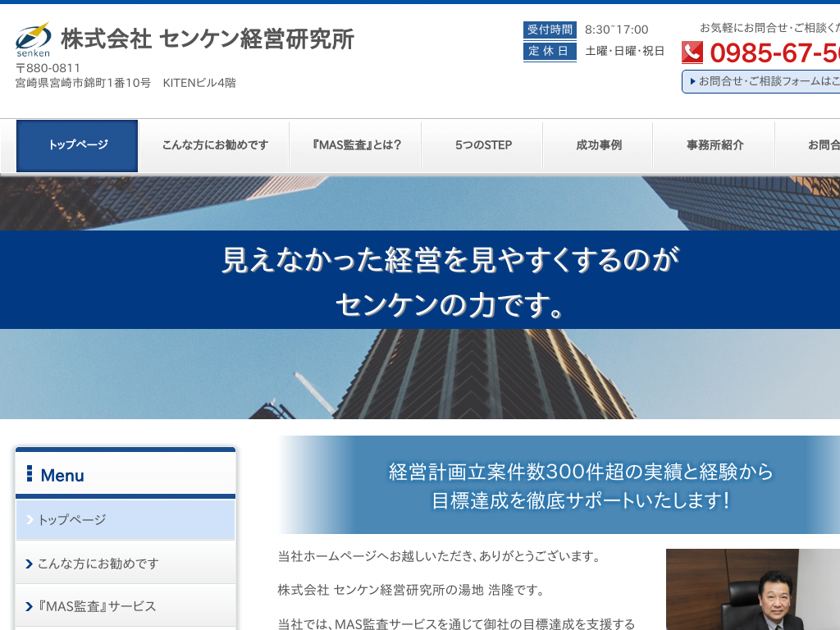840x630 pixels.
Task: Click the chevron icon next to こんな方にお勧めです
Action: click(x=31, y=563)
